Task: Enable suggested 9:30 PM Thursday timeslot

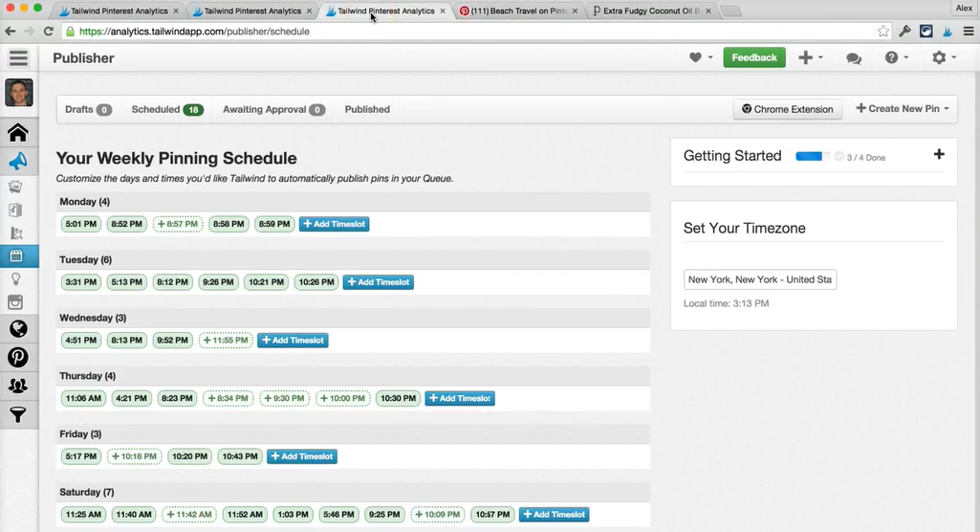Action: (284, 398)
